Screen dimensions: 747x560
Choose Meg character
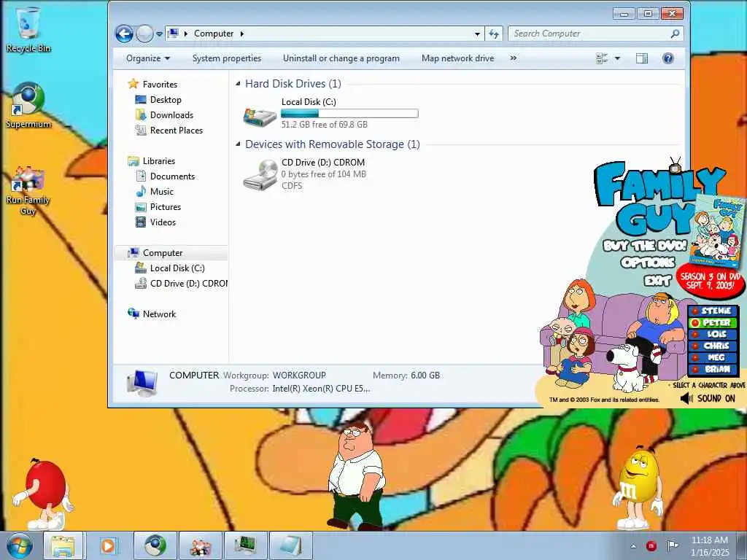pyautogui.click(x=713, y=357)
